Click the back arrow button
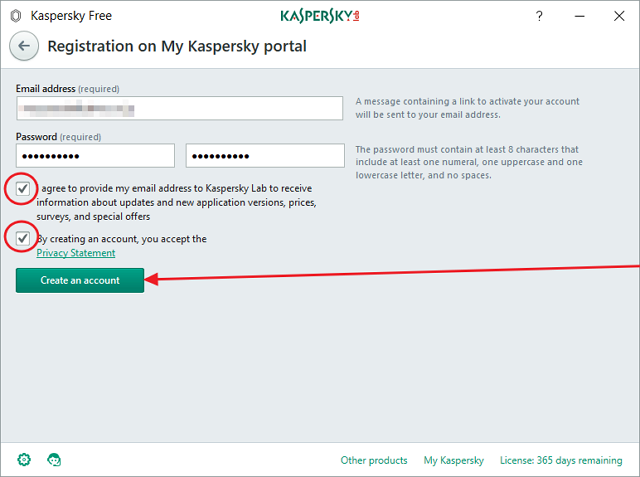This screenshot has height=477, width=640. pyautogui.click(x=25, y=46)
